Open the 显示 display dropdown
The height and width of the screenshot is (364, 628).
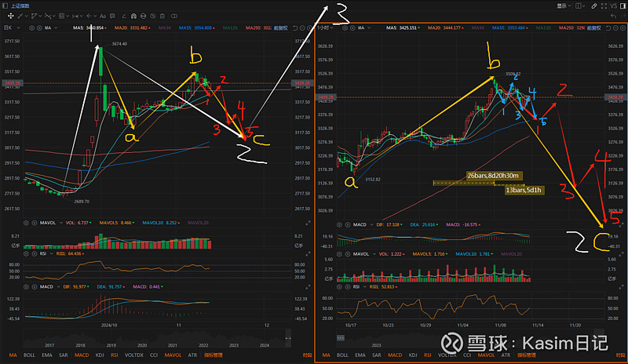[564, 5]
